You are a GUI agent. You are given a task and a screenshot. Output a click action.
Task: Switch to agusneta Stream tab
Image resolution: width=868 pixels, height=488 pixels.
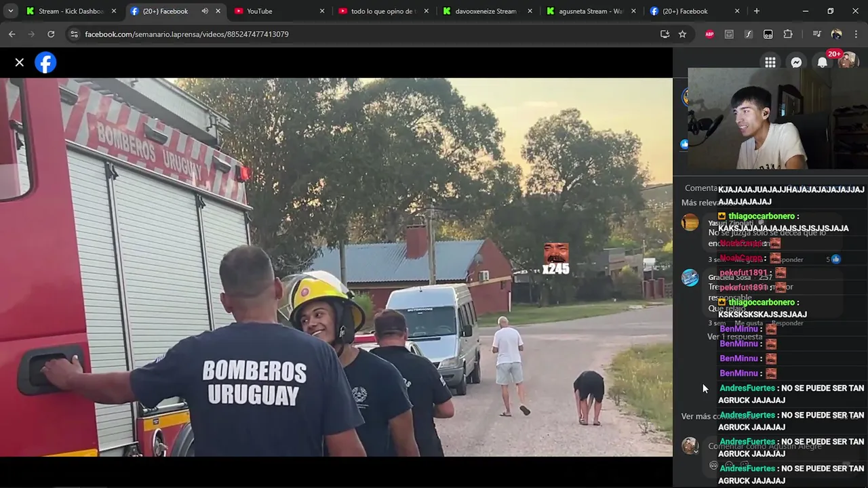point(591,11)
